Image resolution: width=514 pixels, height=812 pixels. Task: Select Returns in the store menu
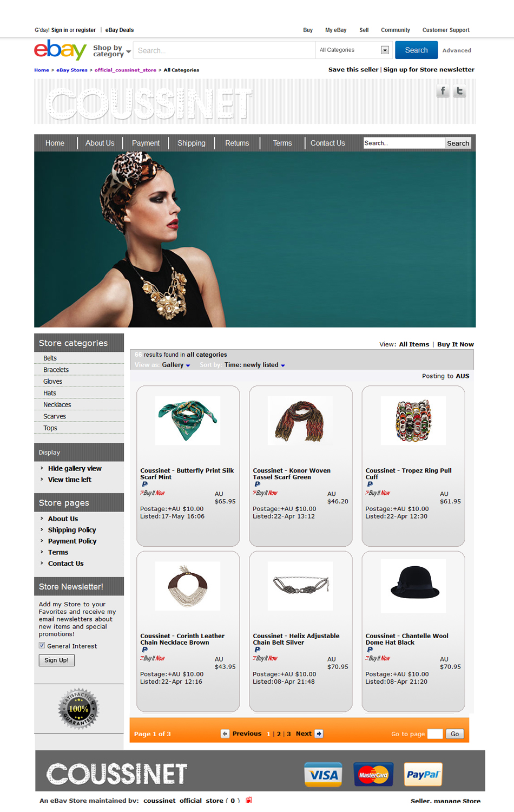coord(237,143)
